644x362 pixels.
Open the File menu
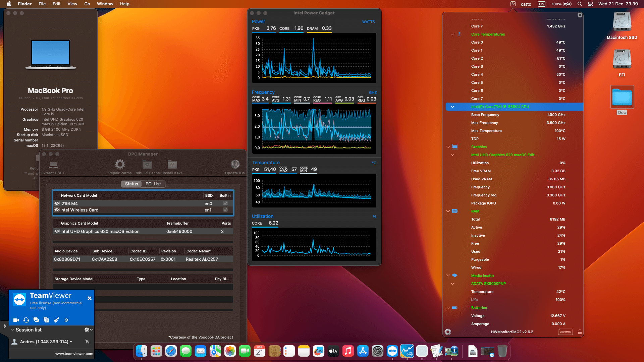coord(42,4)
